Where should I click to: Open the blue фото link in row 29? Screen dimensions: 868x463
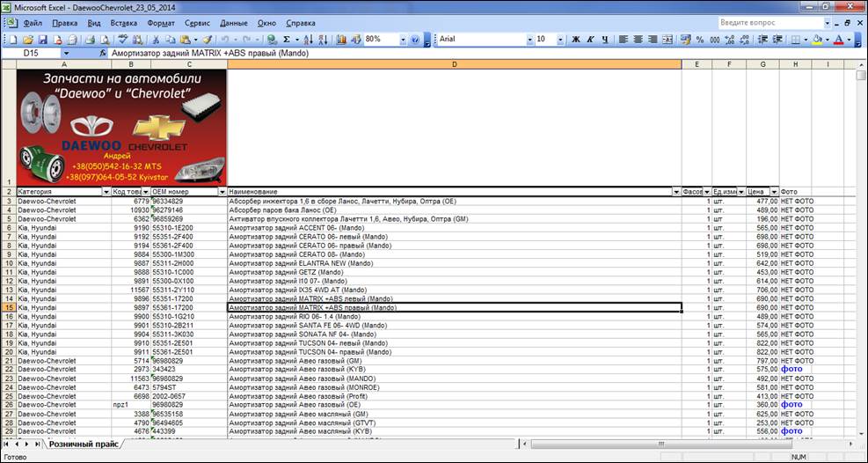[x=791, y=431]
